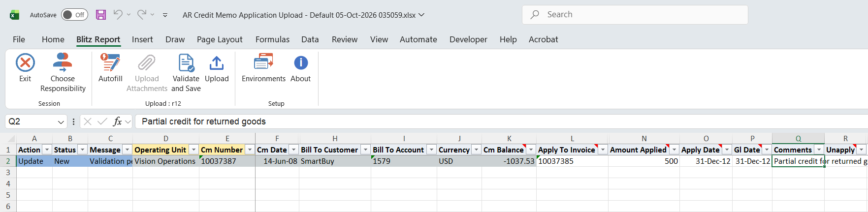Open the Action column filter

tap(47, 150)
